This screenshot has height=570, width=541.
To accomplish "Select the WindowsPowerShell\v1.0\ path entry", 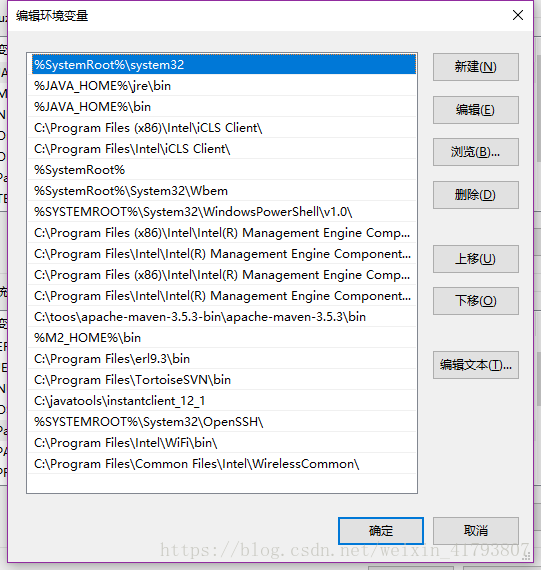I will point(222,212).
